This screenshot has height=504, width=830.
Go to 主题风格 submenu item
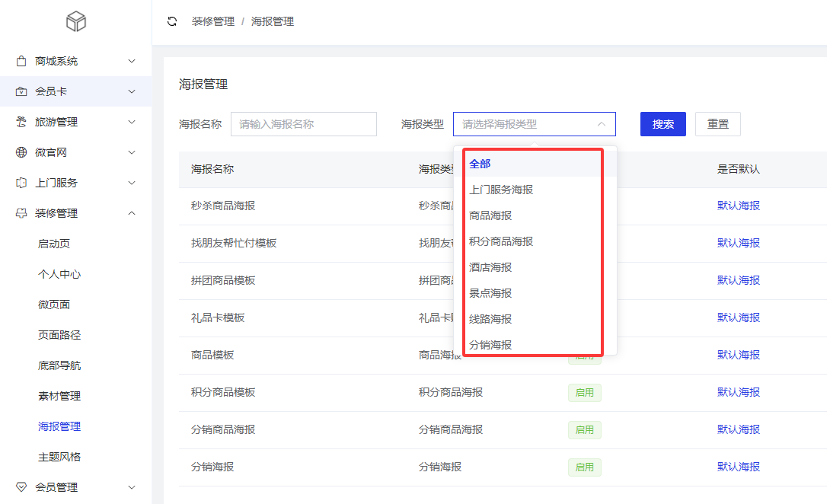[x=59, y=457]
